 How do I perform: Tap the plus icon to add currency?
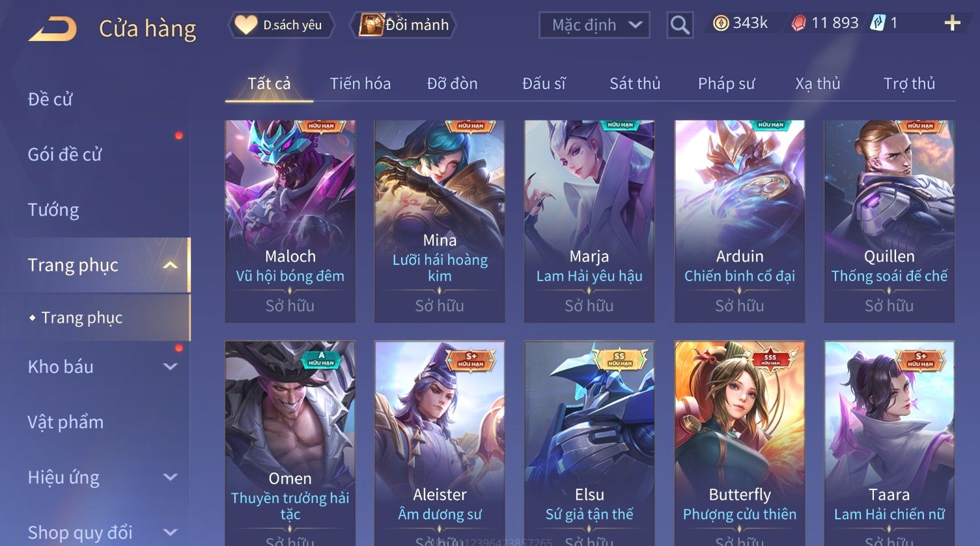coord(952,23)
